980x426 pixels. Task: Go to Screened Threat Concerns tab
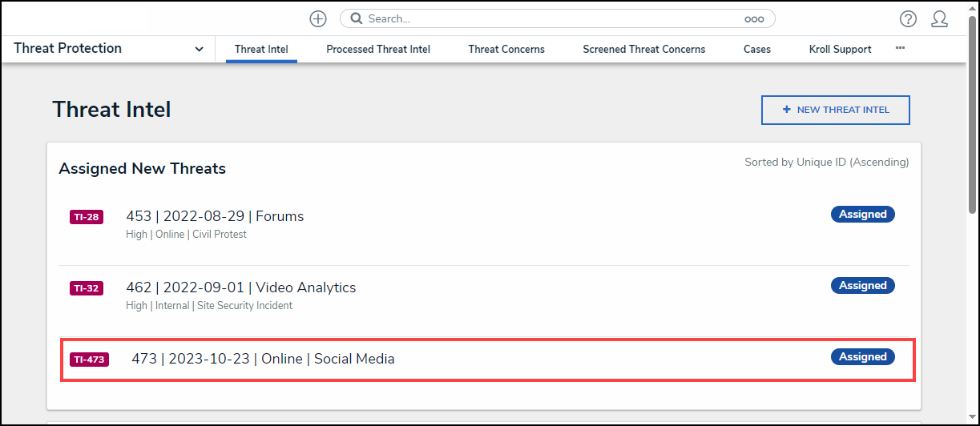pos(644,49)
